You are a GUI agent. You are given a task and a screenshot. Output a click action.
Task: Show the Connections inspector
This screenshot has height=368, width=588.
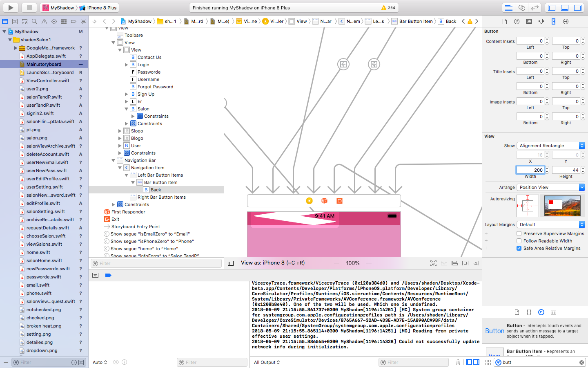(x=566, y=21)
